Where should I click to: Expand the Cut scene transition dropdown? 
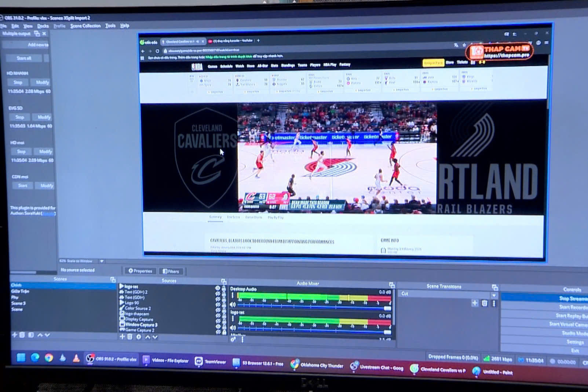click(x=494, y=295)
